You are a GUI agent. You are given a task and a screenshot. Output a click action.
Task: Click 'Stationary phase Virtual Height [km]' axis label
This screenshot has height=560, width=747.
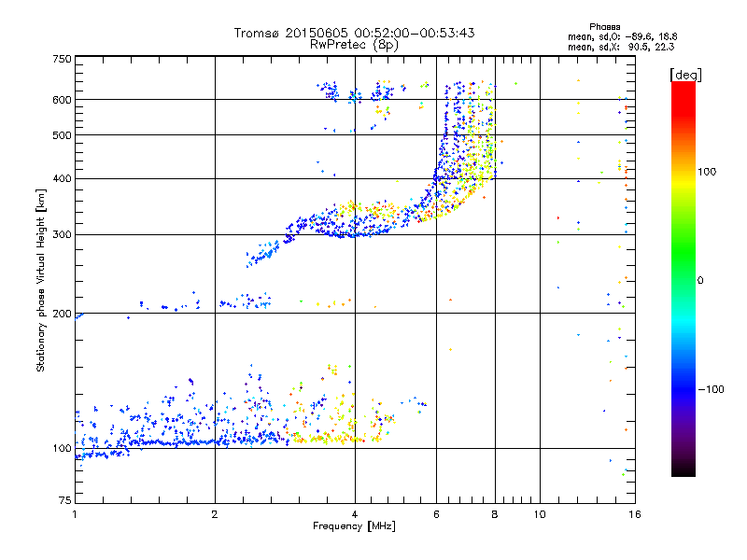(x=40, y=281)
